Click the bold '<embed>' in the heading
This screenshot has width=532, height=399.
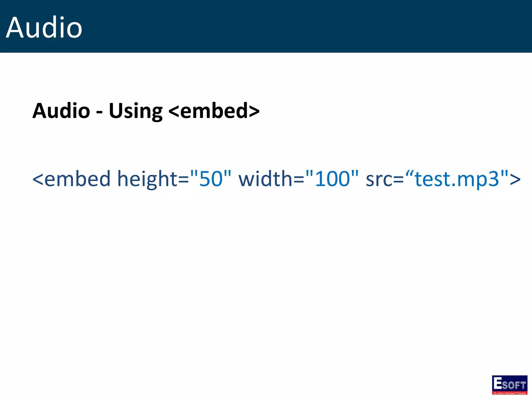click(214, 111)
